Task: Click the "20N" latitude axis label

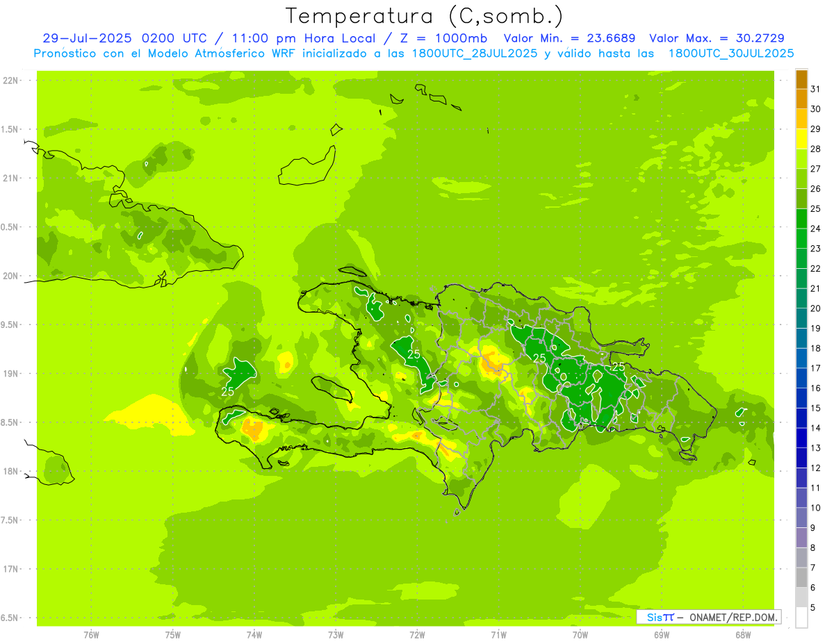Action: pos(12,276)
